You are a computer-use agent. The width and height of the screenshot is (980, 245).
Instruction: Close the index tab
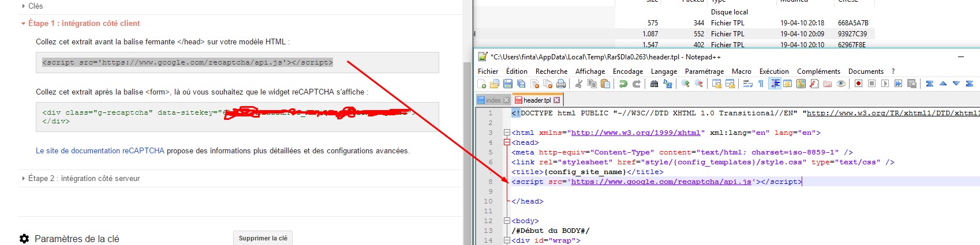[x=507, y=100]
